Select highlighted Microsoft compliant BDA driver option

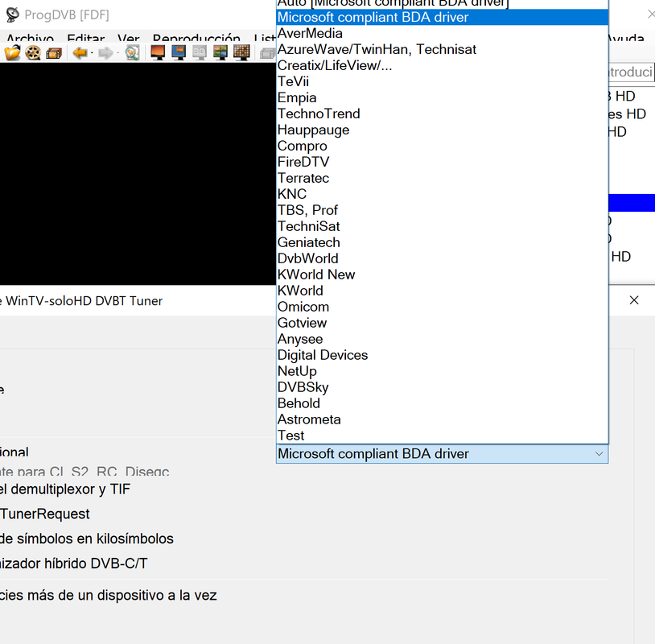[x=443, y=17]
